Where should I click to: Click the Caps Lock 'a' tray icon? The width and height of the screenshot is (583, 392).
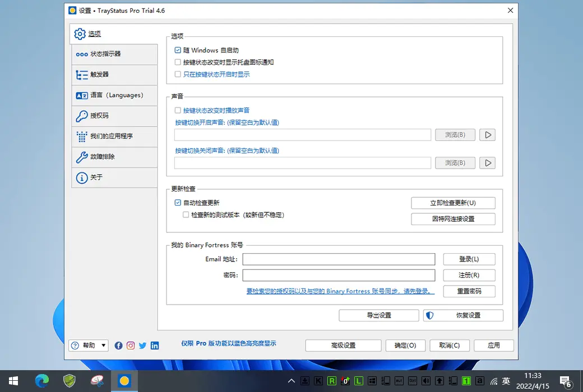point(480,381)
